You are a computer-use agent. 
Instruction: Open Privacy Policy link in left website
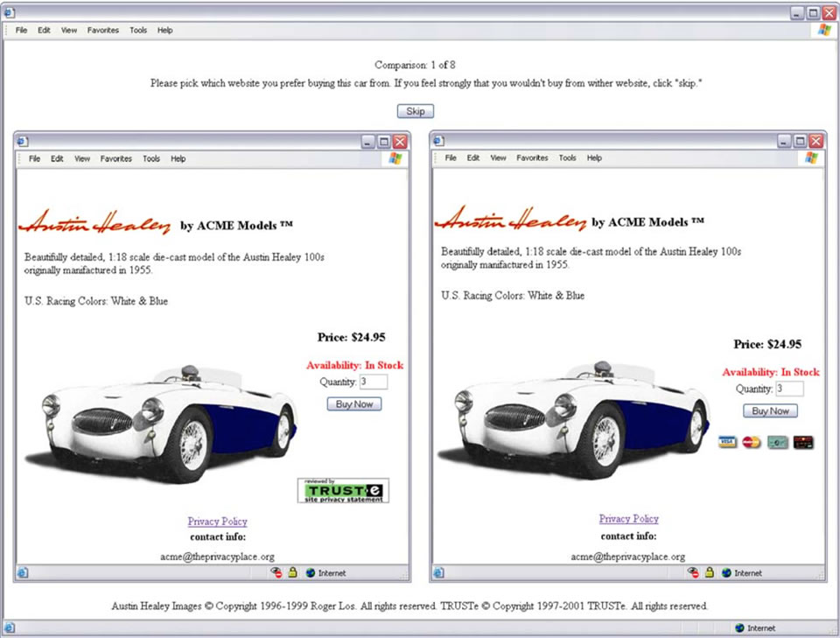click(x=218, y=522)
